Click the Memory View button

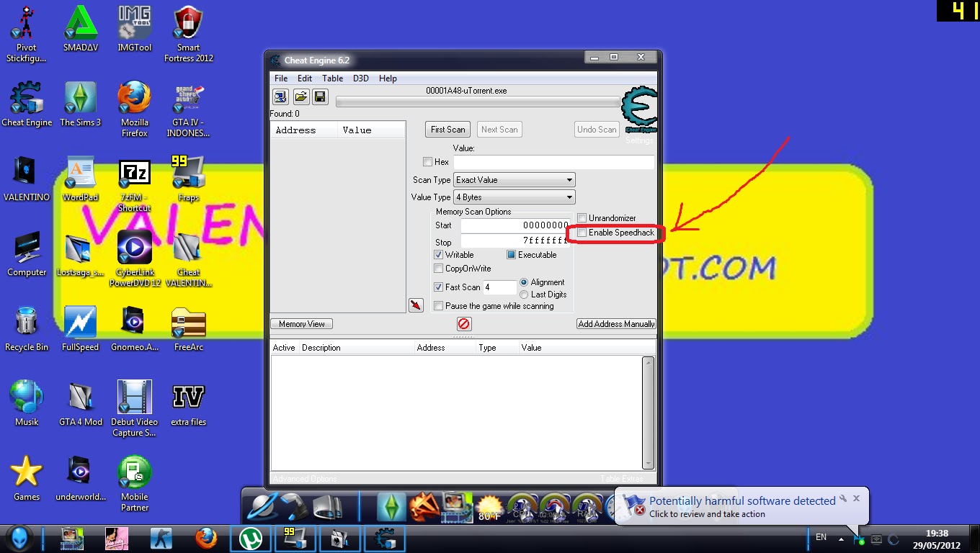tap(302, 324)
